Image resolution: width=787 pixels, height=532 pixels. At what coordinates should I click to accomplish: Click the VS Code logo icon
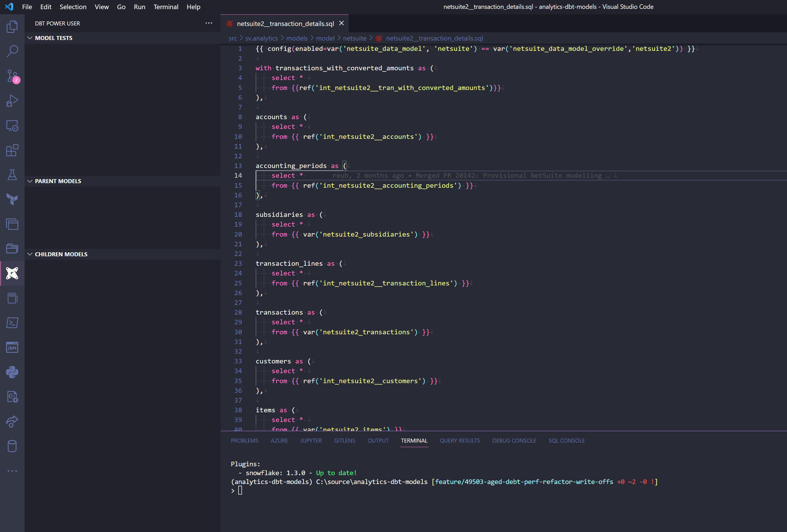point(9,7)
